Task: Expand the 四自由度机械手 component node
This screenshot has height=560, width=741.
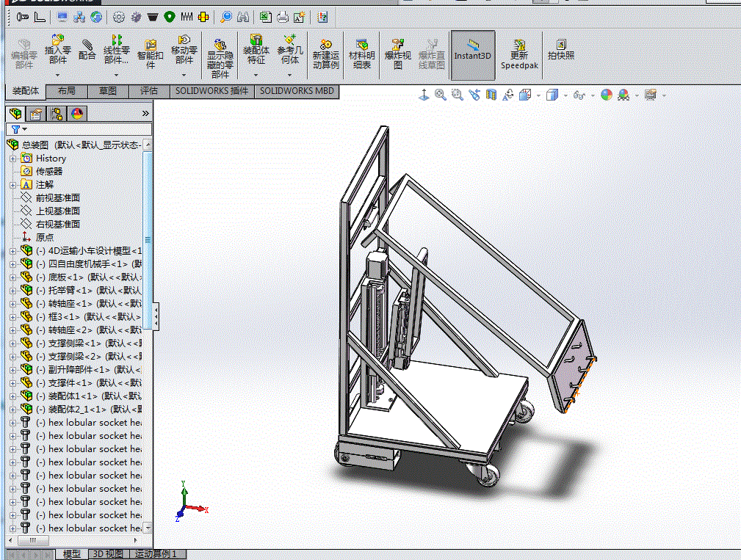Action: [13, 264]
